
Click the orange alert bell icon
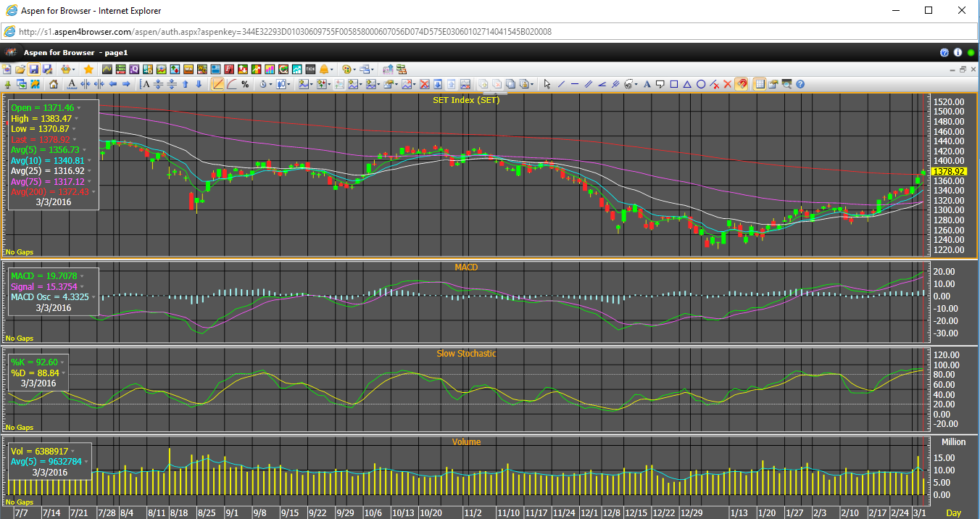coord(324,69)
